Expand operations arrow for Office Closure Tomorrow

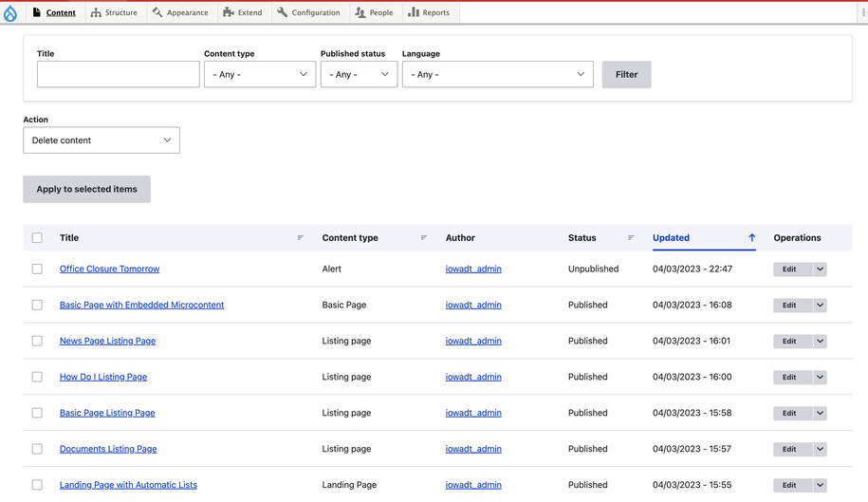[x=820, y=269]
